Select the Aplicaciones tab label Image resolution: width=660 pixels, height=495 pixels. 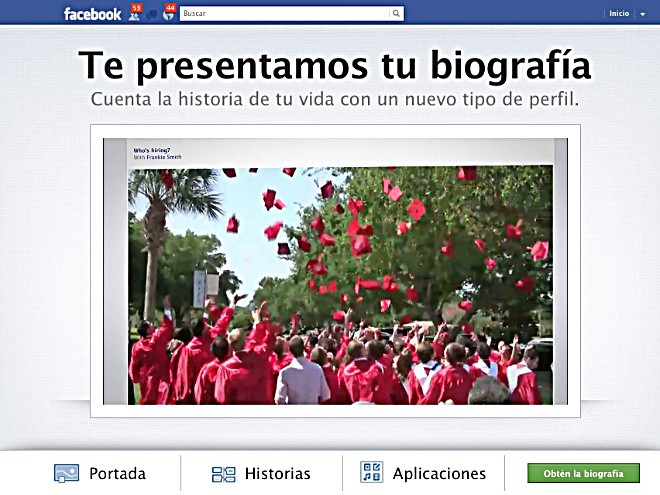coord(439,474)
